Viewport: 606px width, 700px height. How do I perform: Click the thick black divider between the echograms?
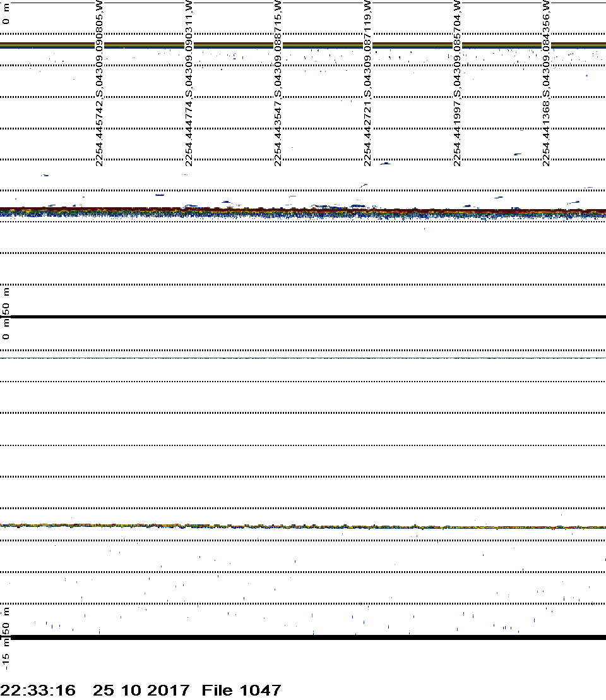[x=303, y=317]
